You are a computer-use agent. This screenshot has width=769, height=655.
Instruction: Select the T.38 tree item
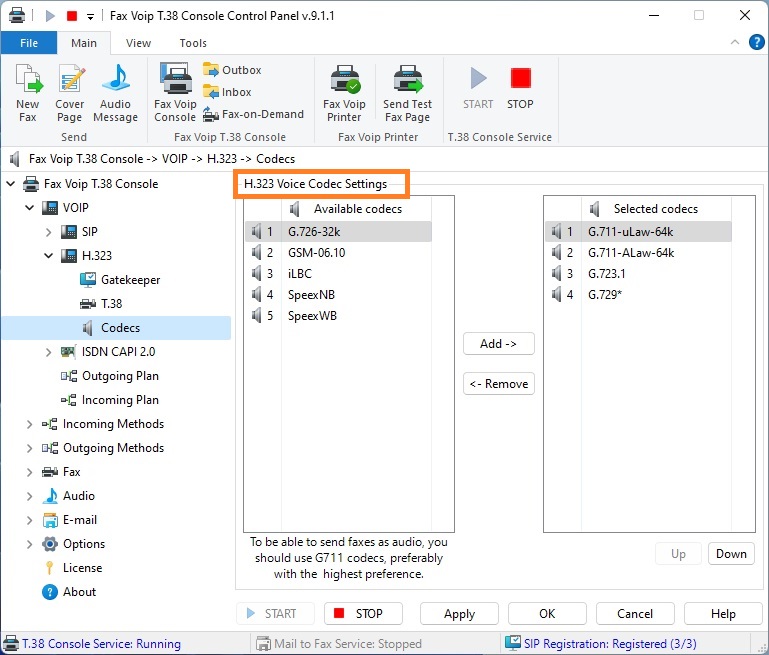(102, 304)
